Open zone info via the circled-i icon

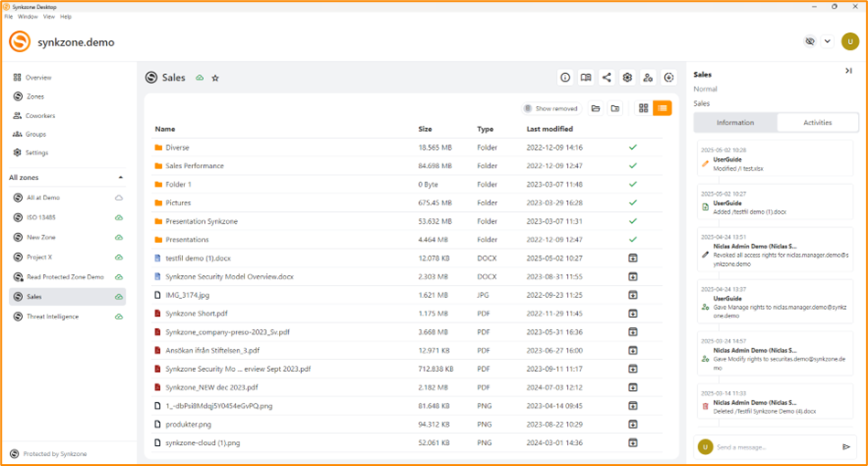[x=565, y=79]
